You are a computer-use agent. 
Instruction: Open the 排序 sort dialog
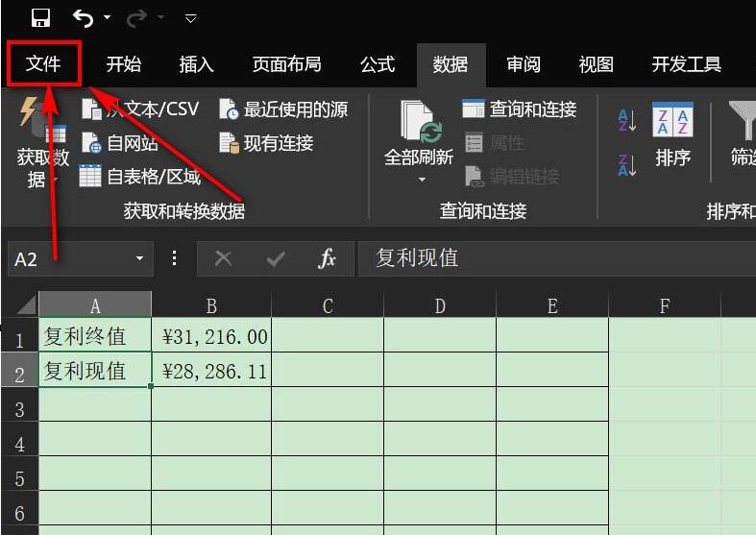(x=672, y=134)
